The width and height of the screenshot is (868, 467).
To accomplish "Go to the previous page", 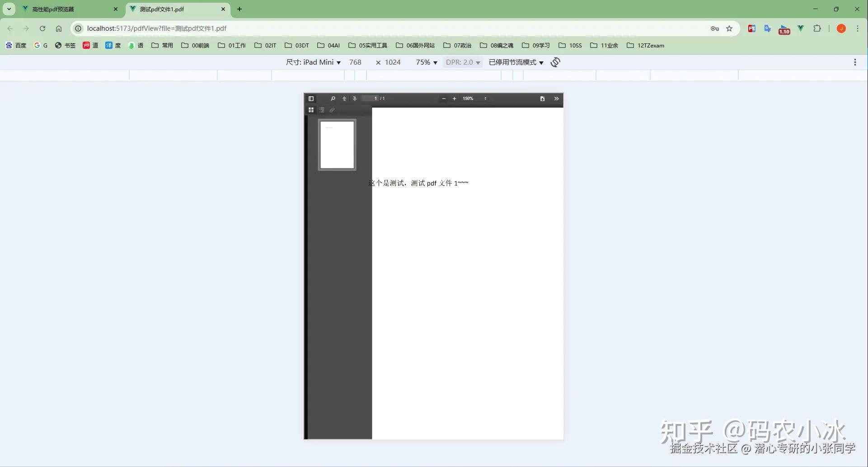I will pyautogui.click(x=344, y=99).
